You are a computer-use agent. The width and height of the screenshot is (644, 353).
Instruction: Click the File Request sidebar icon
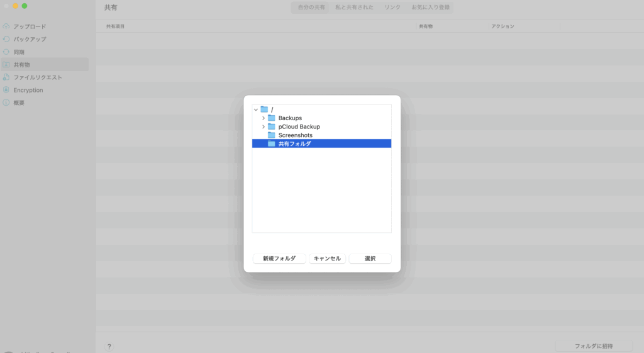point(6,77)
